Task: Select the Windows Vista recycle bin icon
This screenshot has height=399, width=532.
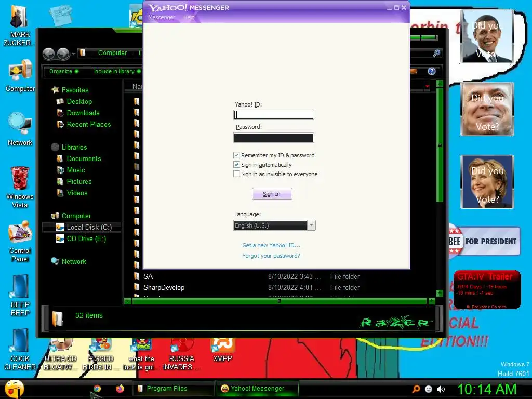Action: click(20, 187)
